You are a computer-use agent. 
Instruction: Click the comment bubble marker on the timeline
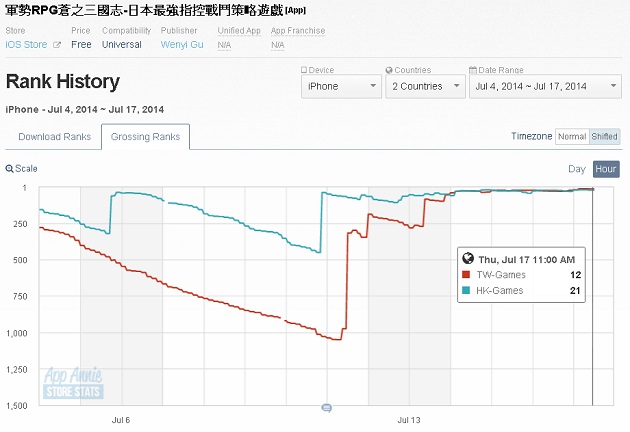coord(327,408)
